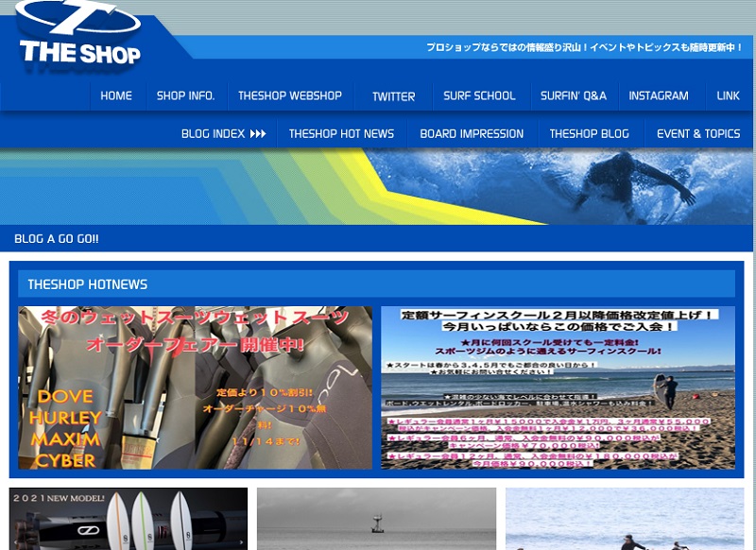756x550 pixels.
Task: Click the BLOG A GO GO!! title
Action: click(x=57, y=239)
